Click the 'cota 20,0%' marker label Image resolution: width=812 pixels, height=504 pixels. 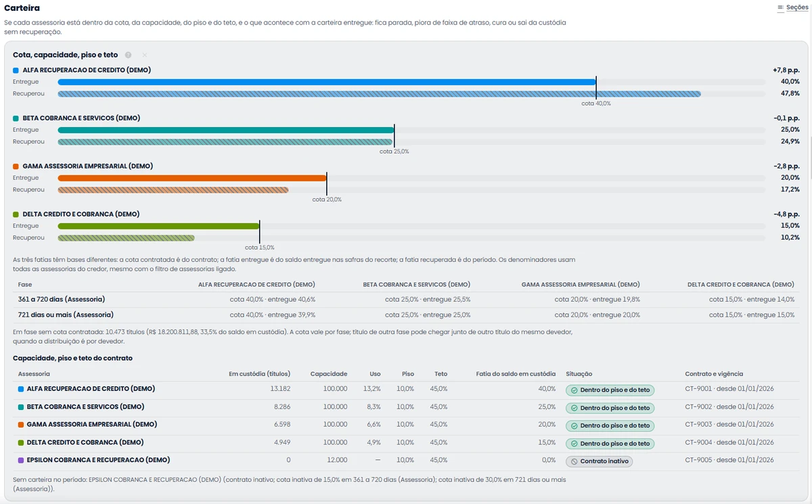[327, 200]
